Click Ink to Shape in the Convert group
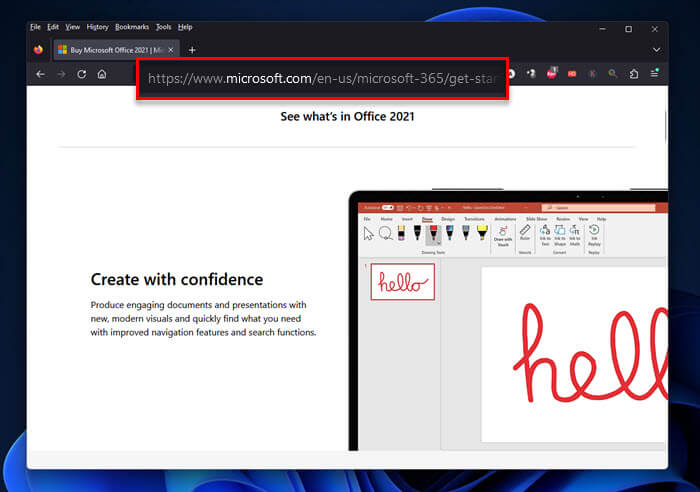 point(560,236)
